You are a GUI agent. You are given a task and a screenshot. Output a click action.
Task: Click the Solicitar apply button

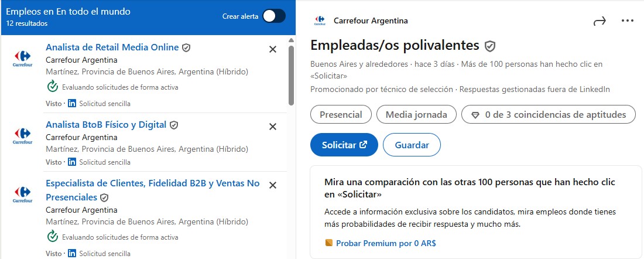point(344,145)
